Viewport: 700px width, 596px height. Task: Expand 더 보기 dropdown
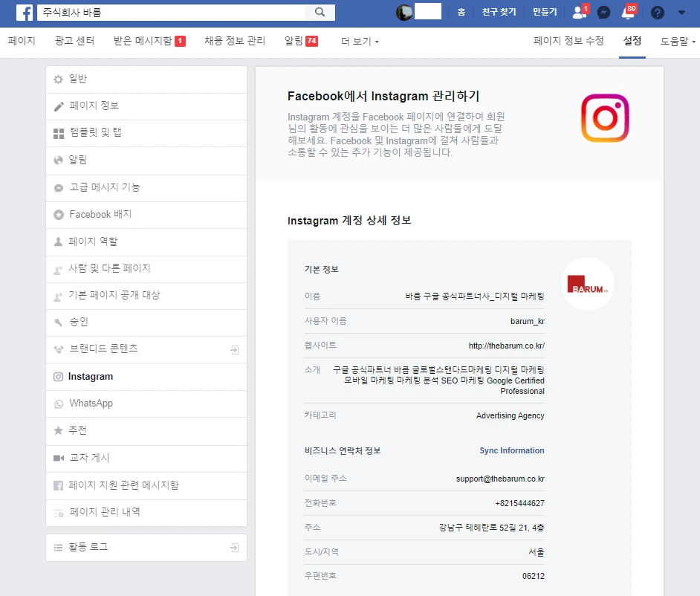pyautogui.click(x=360, y=42)
